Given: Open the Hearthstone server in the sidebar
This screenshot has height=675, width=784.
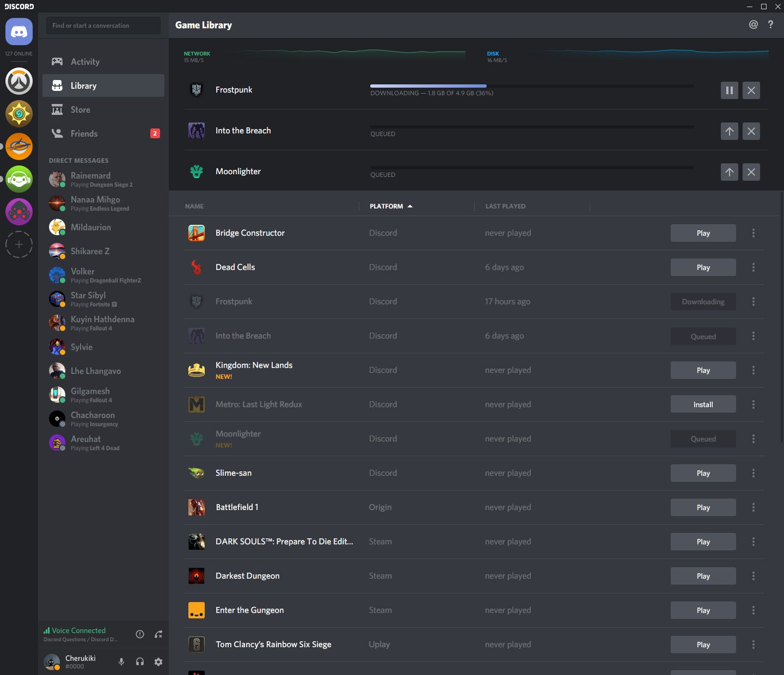Looking at the screenshot, I should 19,114.
